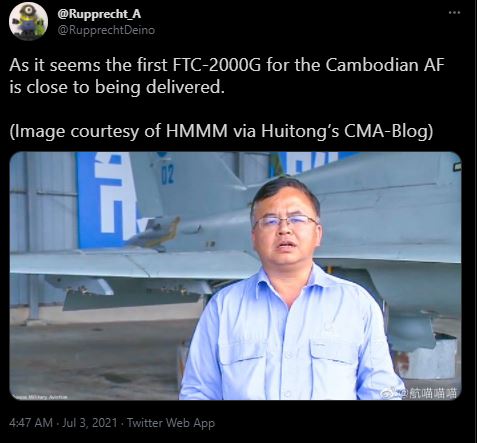Viewport: 477px width, 443px height.
Task: Open the @Rupprecht_A display name profile
Action: (99, 14)
